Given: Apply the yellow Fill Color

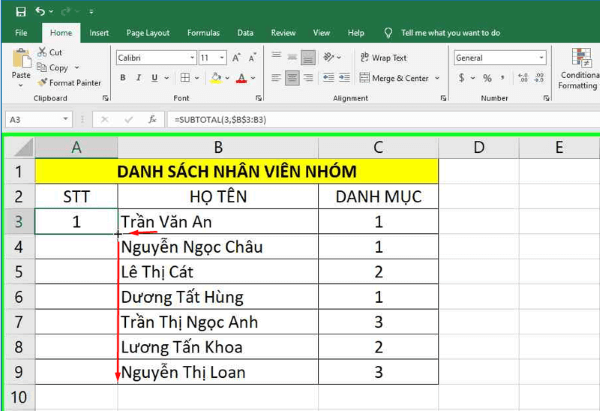Looking at the screenshot, I should (216, 78).
